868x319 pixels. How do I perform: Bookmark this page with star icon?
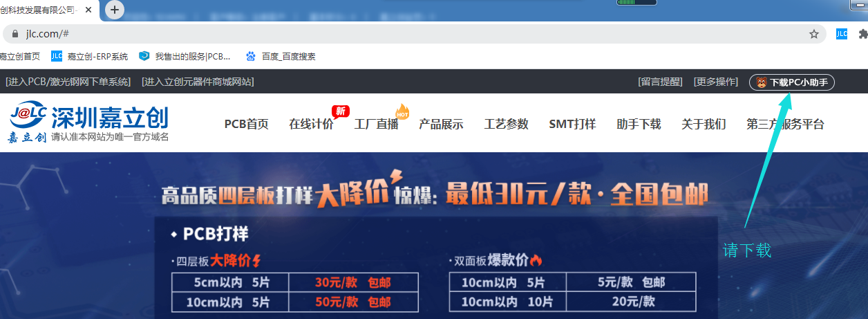(x=814, y=34)
